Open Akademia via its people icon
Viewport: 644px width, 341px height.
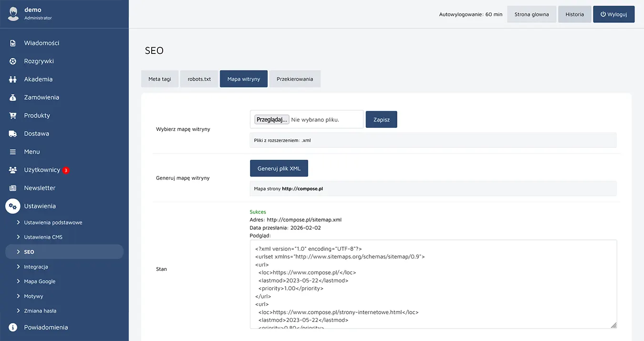(13, 79)
